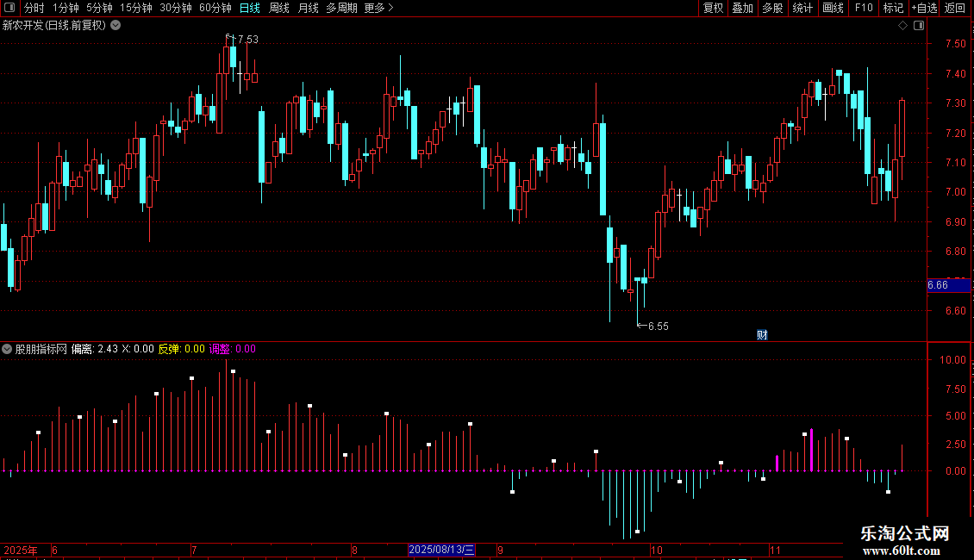Select the 5分钟 period tab
The height and width of the screenshot is (560, 974).
tap(99, 8)
